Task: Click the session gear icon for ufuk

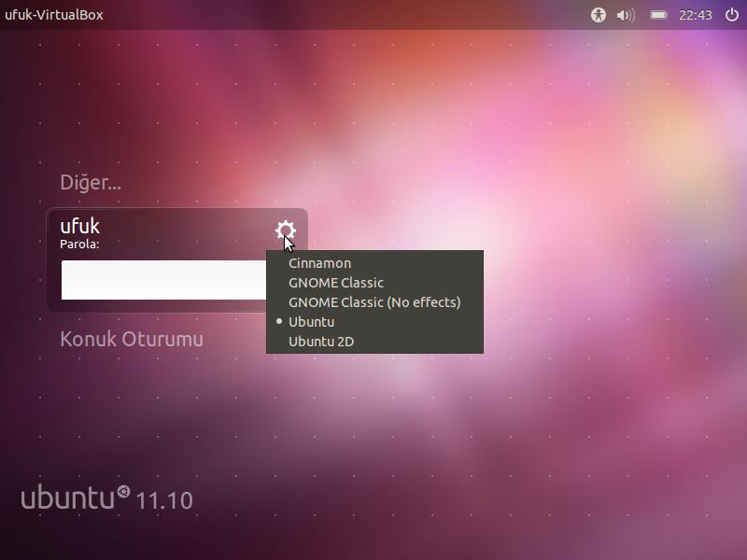Action: point(286,231)
